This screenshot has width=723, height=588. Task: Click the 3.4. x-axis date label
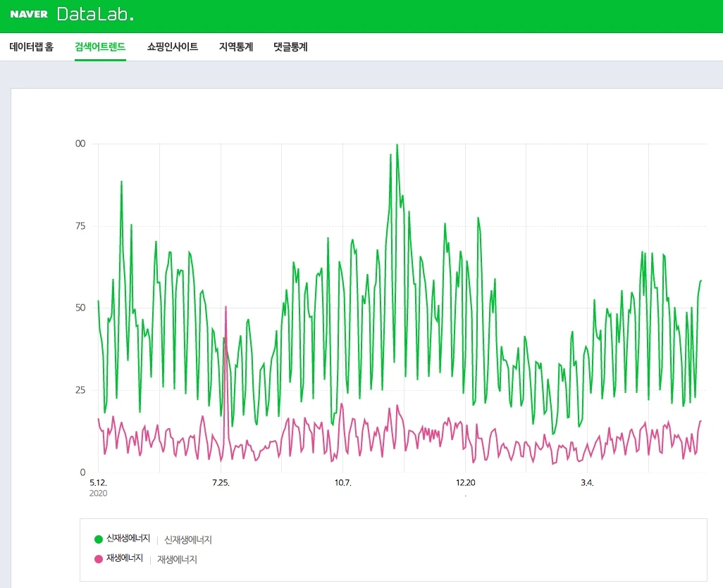pos(587,482)
